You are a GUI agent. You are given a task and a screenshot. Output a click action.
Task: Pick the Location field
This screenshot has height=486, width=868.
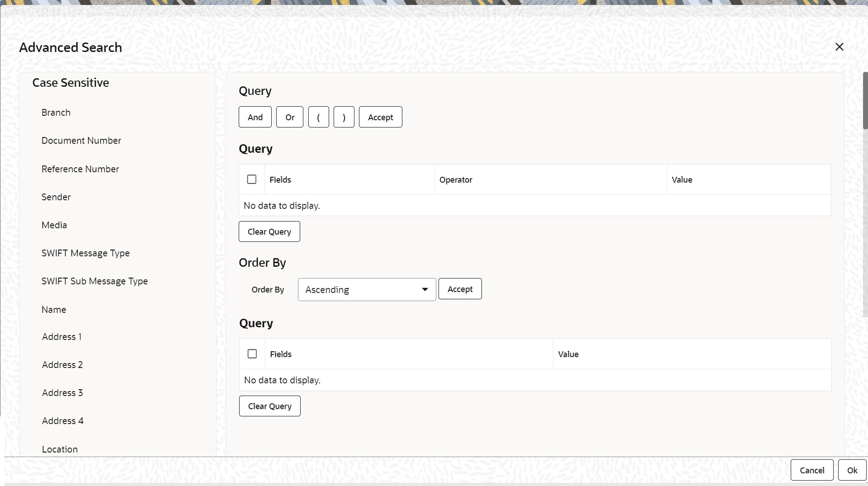pyautogui.click(x=60, y=449)
